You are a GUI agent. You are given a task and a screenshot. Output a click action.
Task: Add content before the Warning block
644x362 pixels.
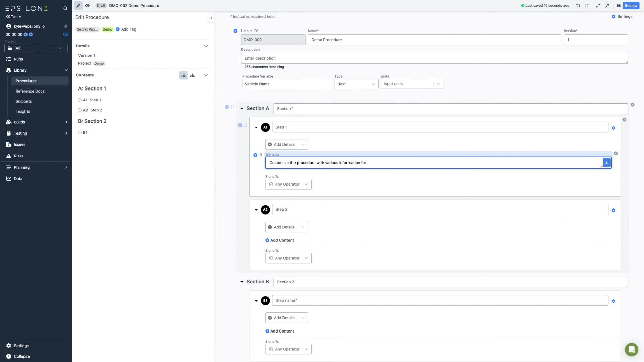point(255,155)
